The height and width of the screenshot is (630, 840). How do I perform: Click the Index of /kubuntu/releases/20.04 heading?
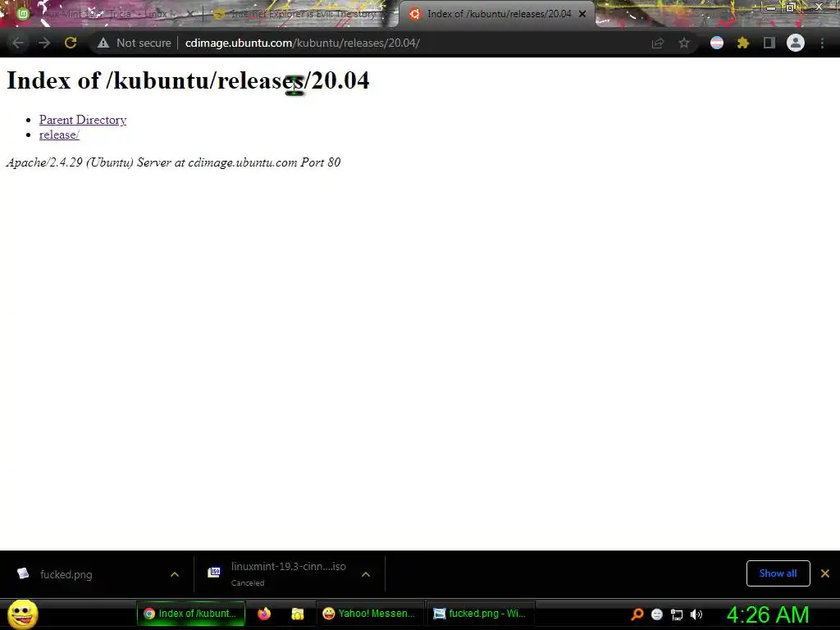pos(188,80)
